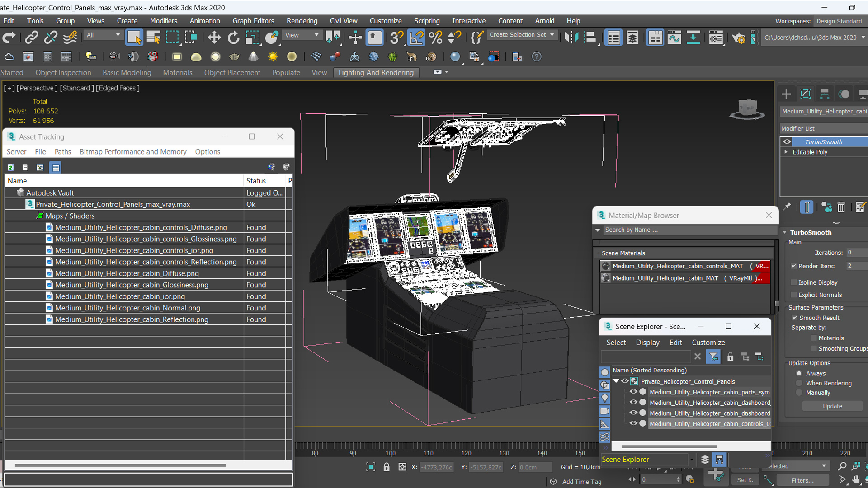Open Render Setup teapot icon

[x=739, y=38]
